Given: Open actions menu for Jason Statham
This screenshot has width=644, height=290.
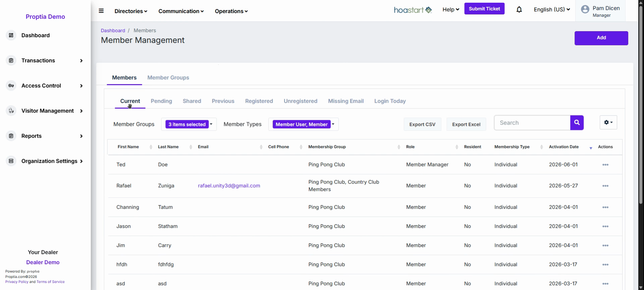Looking at the screenshot, I should pos(605,227).
